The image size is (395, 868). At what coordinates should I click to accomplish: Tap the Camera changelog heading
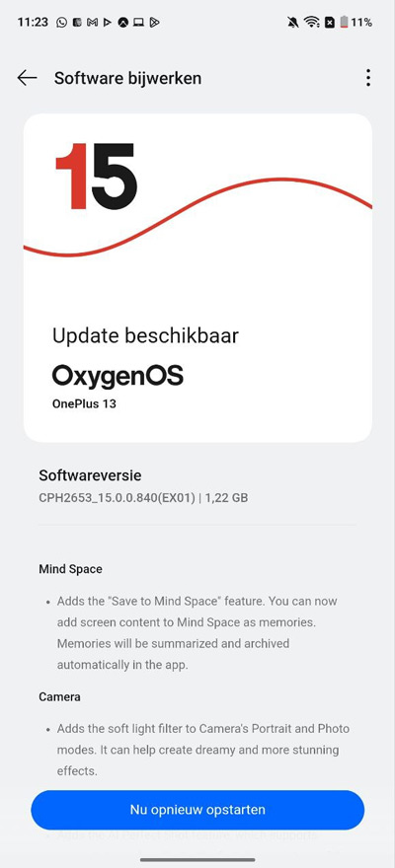pos(59,696)
